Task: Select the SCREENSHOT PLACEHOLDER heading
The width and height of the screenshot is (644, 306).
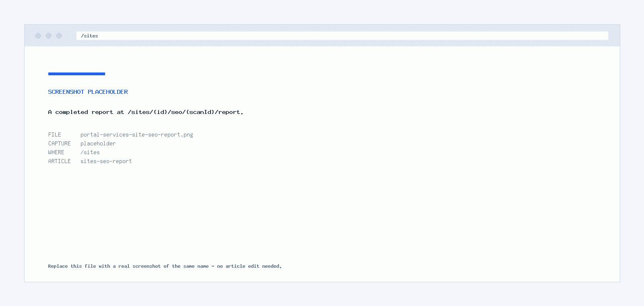Action: [x=88, y=92]
